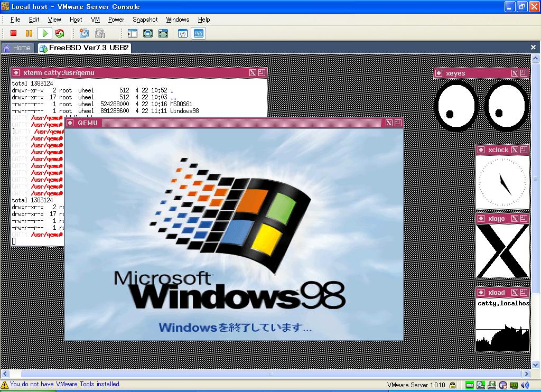541x392 pixels.
Task: Click the Quick Switch mode toolbar icon
Action: pos(163,33)
